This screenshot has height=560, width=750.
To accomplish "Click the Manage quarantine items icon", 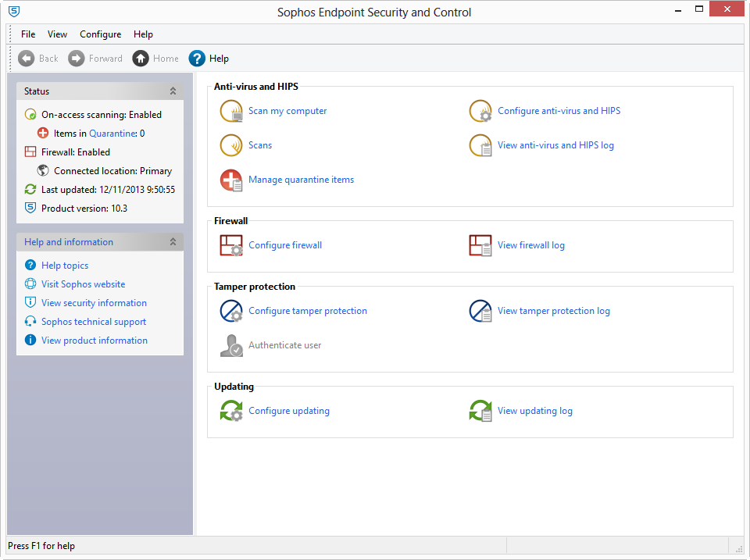I will click(231, 180).
